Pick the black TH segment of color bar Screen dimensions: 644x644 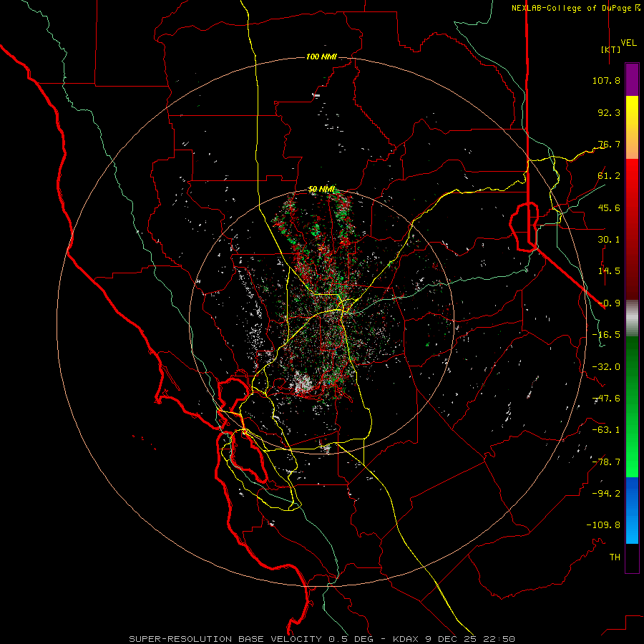coord(632,557)
